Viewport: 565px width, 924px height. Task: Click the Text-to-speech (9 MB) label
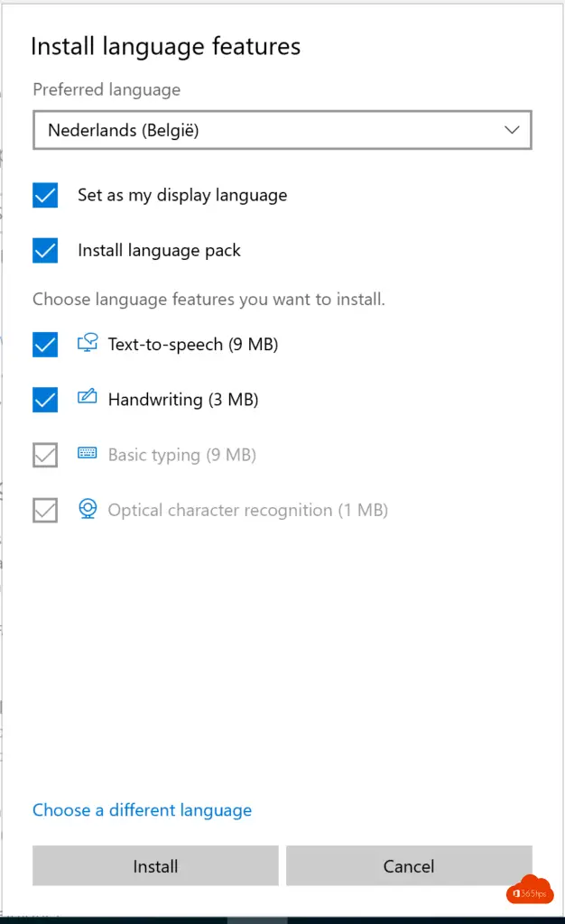pos(192,344)
